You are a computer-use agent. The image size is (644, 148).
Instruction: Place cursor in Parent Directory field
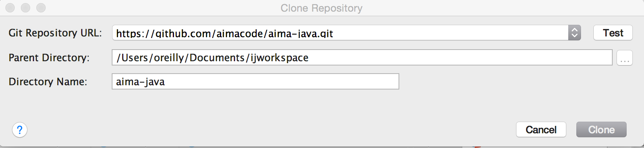click(362, 58)
